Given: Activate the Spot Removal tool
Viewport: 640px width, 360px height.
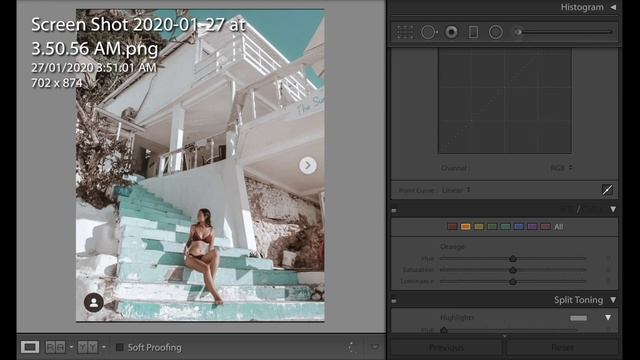Looking at the screenshot, I should coord(429,32).
